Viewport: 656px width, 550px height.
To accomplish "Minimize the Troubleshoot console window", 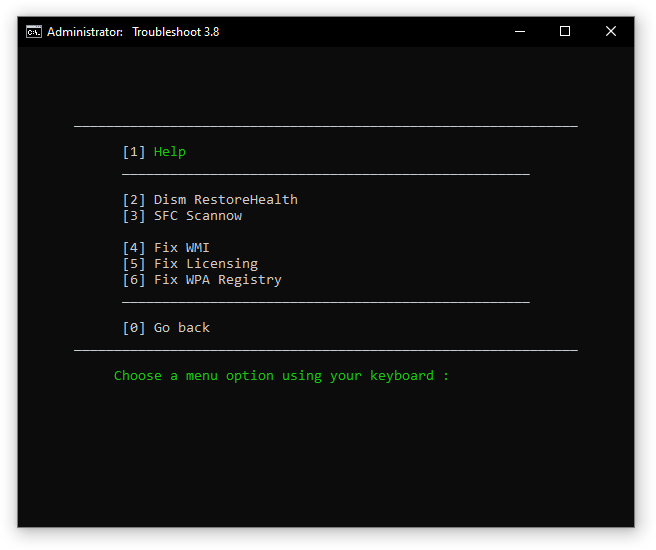I will click(x=519, y=31).
